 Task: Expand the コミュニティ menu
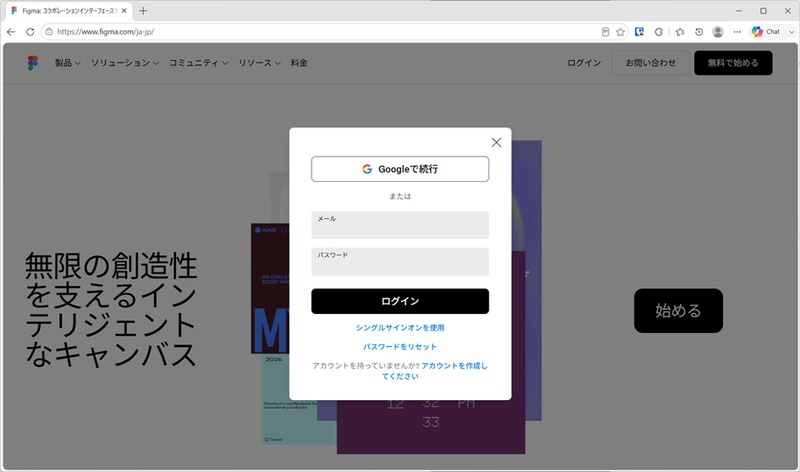click(x=198, y=63)
